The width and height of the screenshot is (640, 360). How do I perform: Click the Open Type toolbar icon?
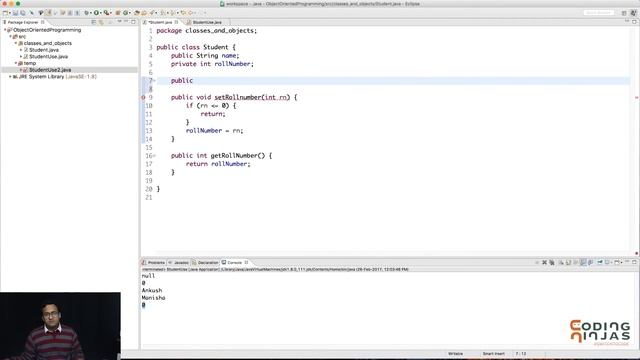click(x=137, y=13)
